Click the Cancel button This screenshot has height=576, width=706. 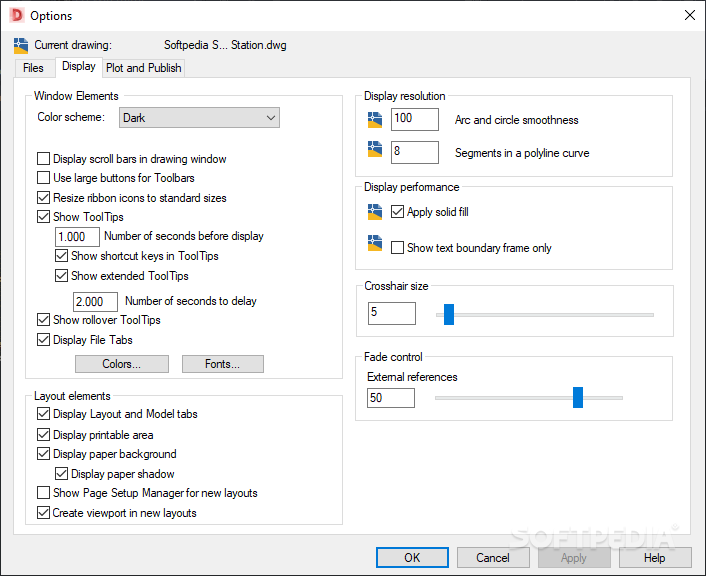tap(493, 558)
